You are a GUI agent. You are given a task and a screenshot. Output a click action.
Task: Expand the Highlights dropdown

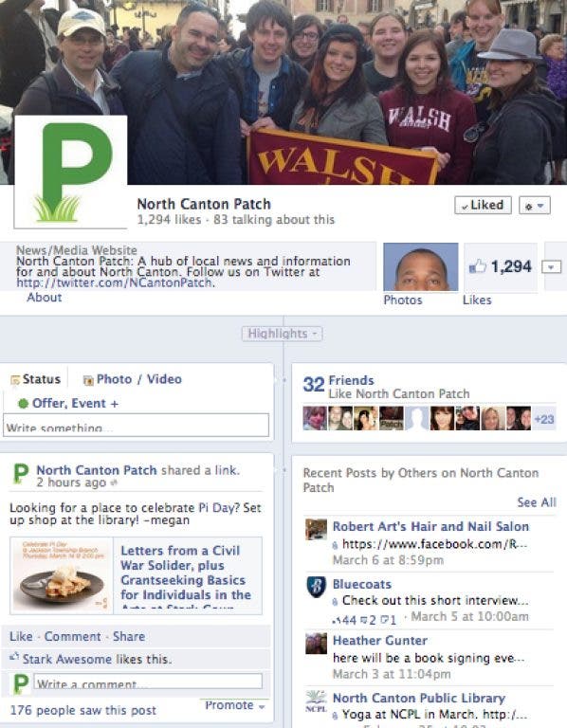[282, 334]
